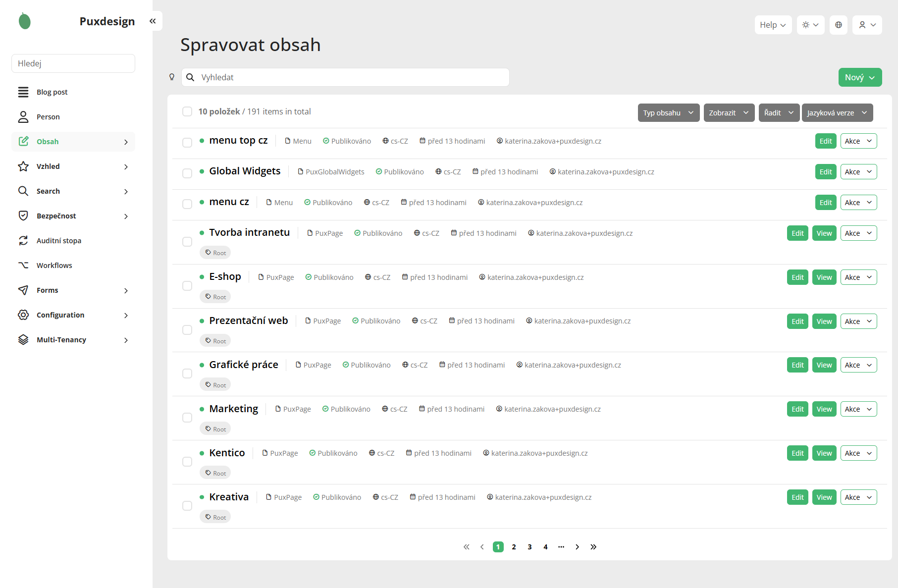
Task: Expand the Jazyková verze dropdown
Action: pyautogui.click(x=837, y=112)
